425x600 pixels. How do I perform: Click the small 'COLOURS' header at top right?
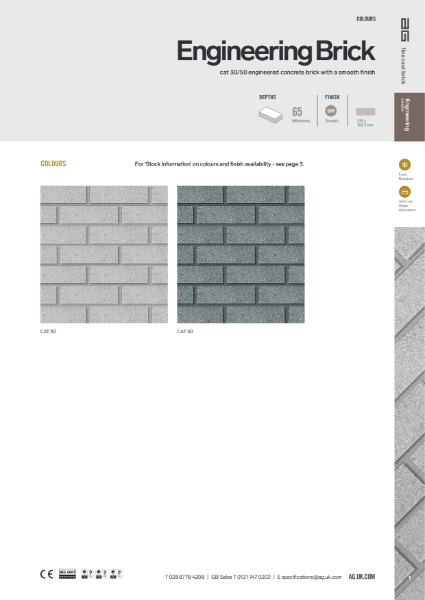click(x=366, y=18)
